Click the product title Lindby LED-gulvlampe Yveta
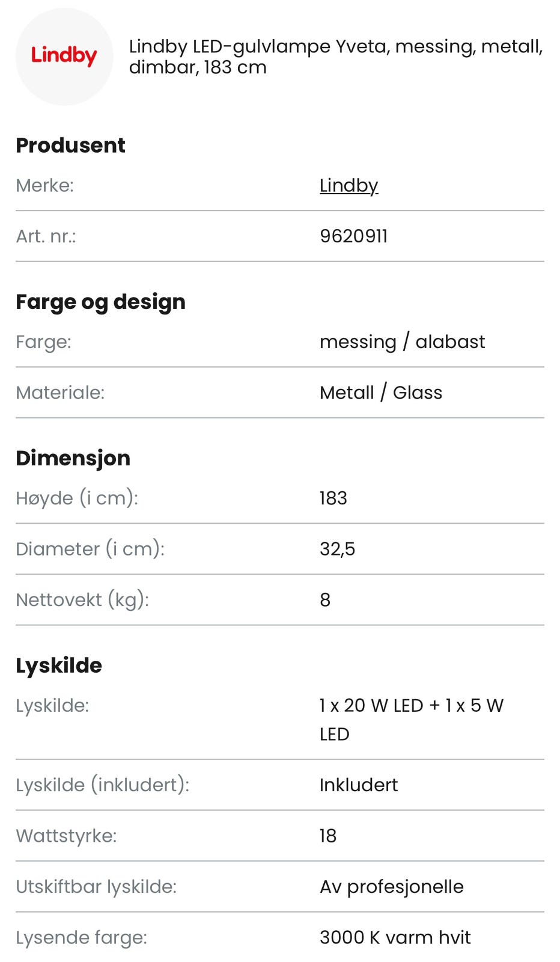 tap(335, 57)
